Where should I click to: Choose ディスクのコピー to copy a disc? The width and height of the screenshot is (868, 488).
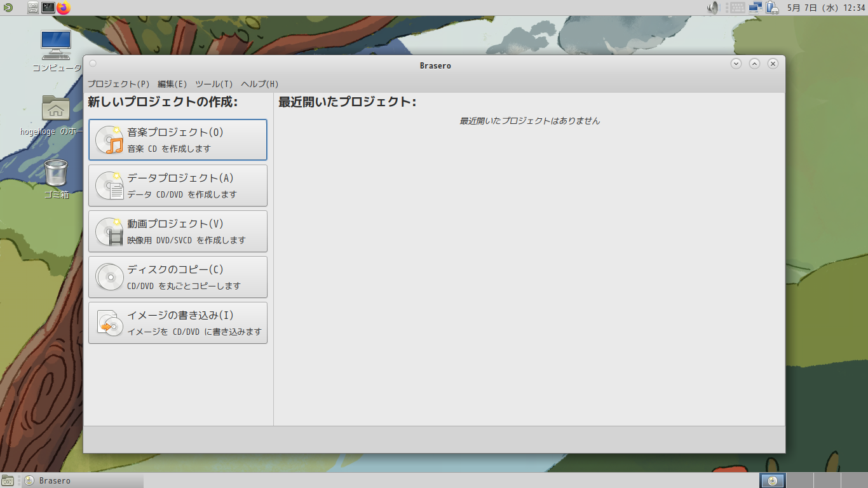[x=178, y=277]
